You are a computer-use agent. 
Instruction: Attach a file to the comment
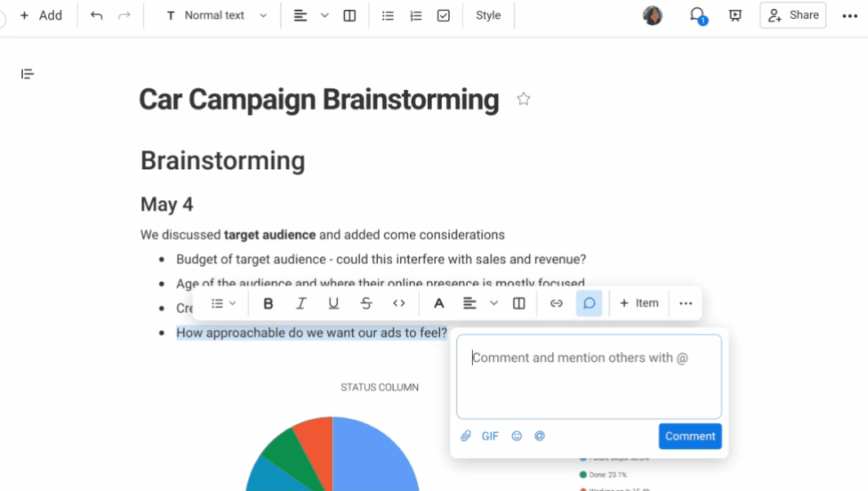tap(465, 436)
